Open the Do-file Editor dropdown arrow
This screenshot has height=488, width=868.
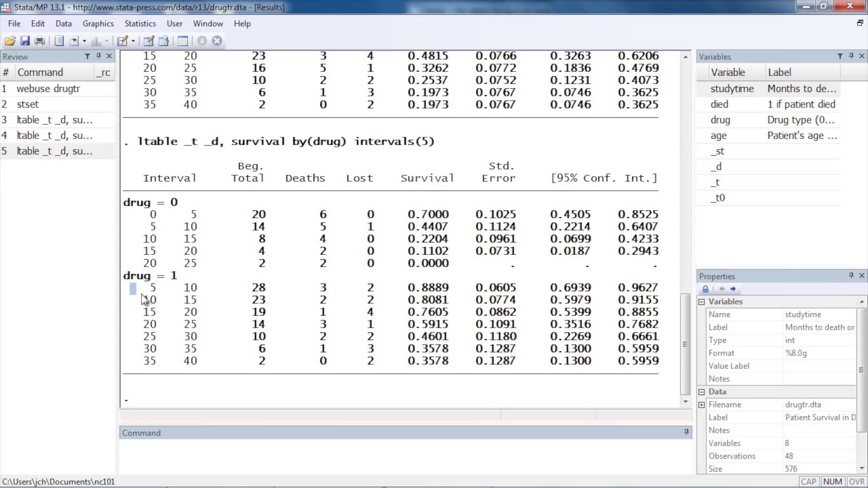tap(133, 41)
